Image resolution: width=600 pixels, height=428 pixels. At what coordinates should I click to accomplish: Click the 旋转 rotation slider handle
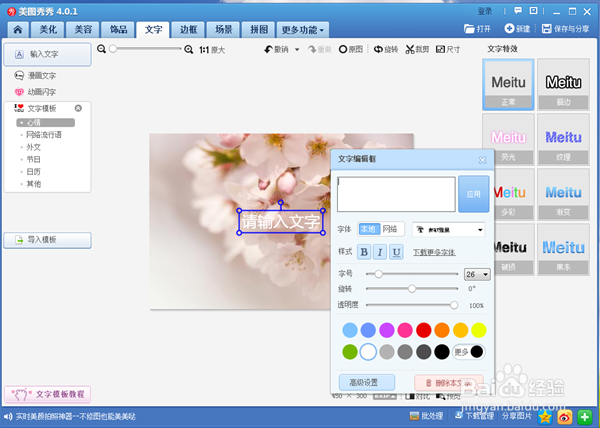(412, 289)
